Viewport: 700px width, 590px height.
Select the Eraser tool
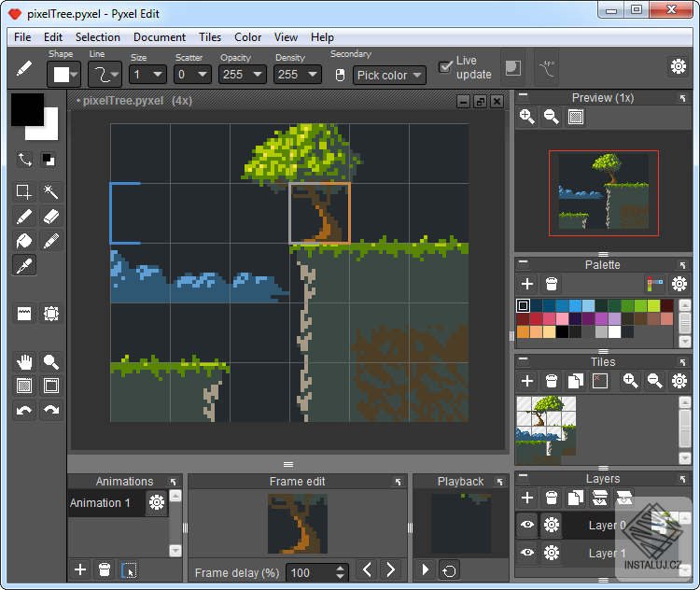point(51,217)
